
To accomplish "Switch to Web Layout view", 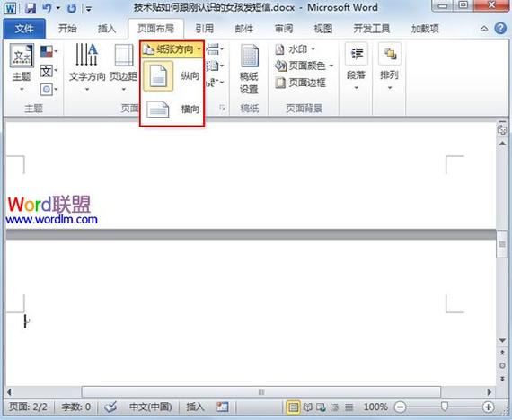I will (322, 407).
